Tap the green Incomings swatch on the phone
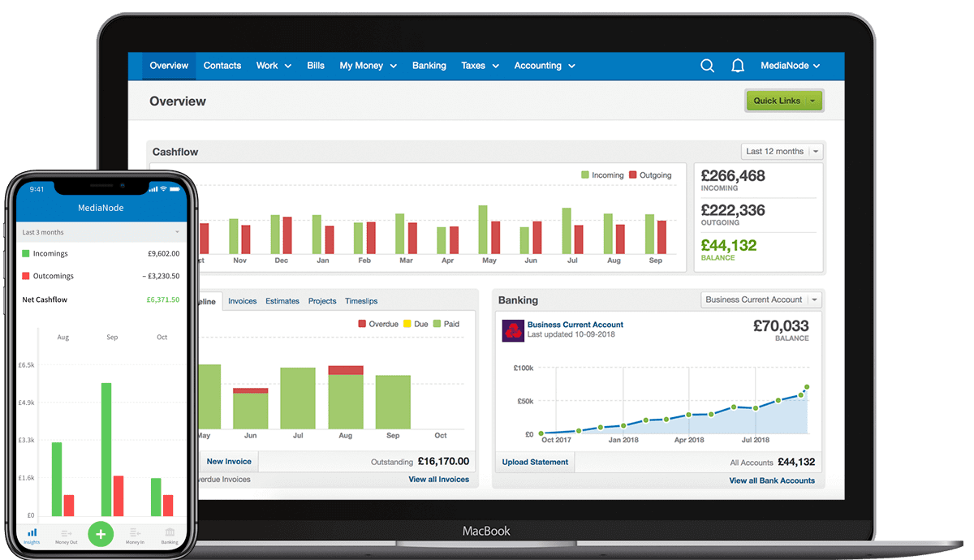The width and height of the screenshot is (974, 560). point(26,253)
